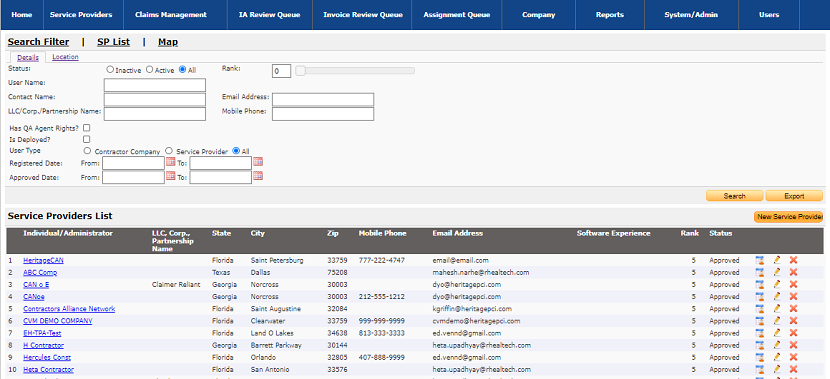Focus the User Name input field
Image resolution: width=830 pixels, height=379 pixels.
click(x=155, y=85)
